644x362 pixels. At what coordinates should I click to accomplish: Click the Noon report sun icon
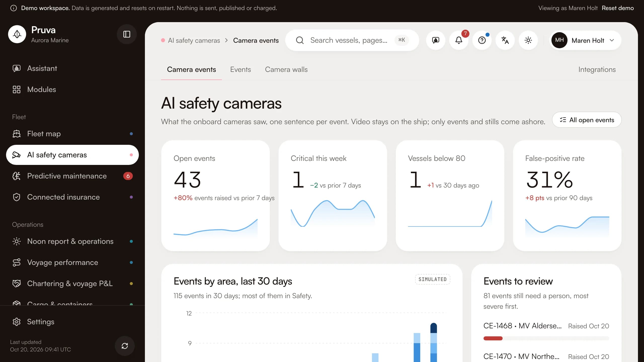[x=17, y=241]
